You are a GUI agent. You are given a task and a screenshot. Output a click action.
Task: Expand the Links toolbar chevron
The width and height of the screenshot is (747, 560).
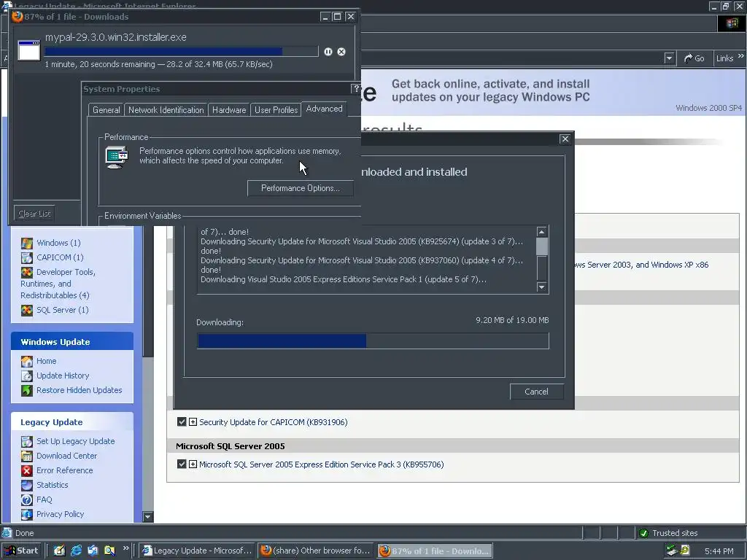click(x=741, y=56)
